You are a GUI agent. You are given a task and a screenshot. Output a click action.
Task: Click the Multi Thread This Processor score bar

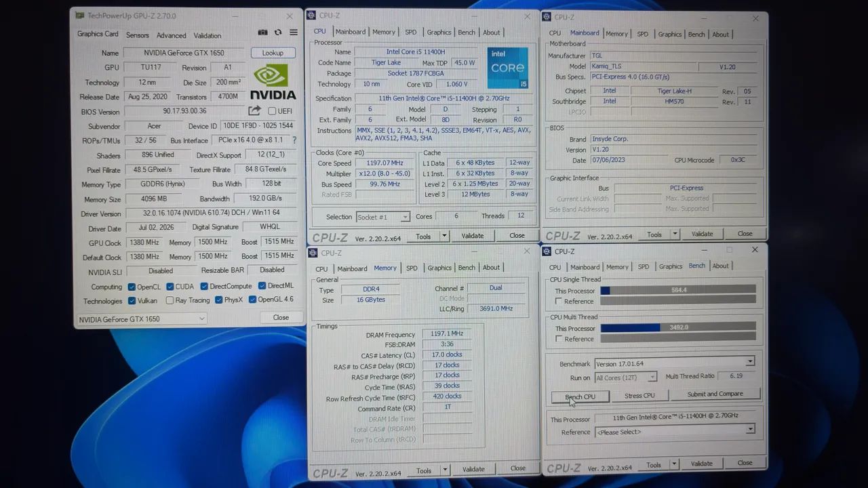(678, 327)
